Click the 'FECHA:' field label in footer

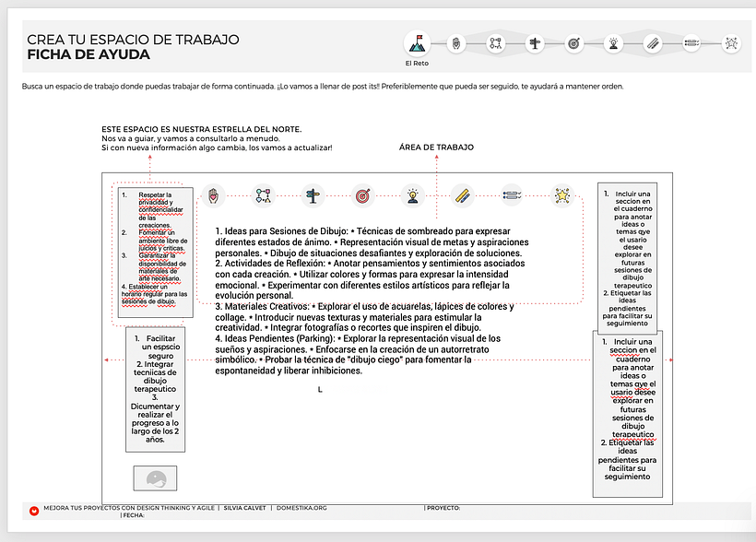click(133, 515)
